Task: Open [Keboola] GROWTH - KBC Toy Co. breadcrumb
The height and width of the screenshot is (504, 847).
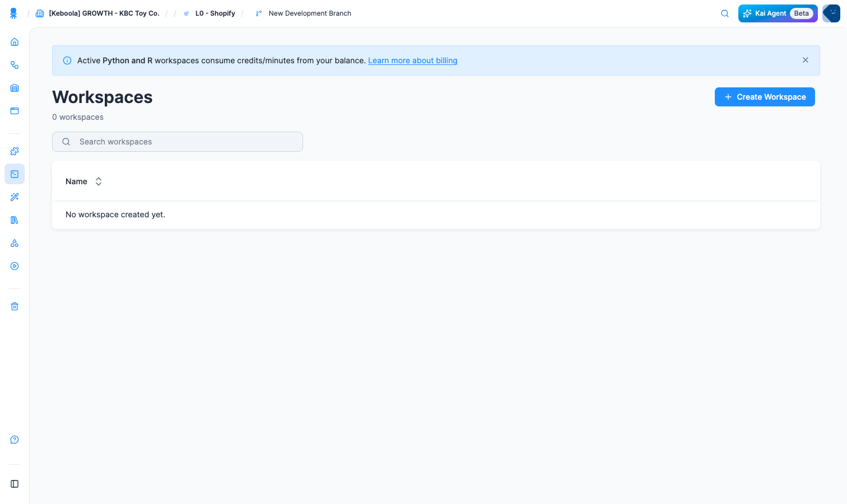Action: [98, 13]
